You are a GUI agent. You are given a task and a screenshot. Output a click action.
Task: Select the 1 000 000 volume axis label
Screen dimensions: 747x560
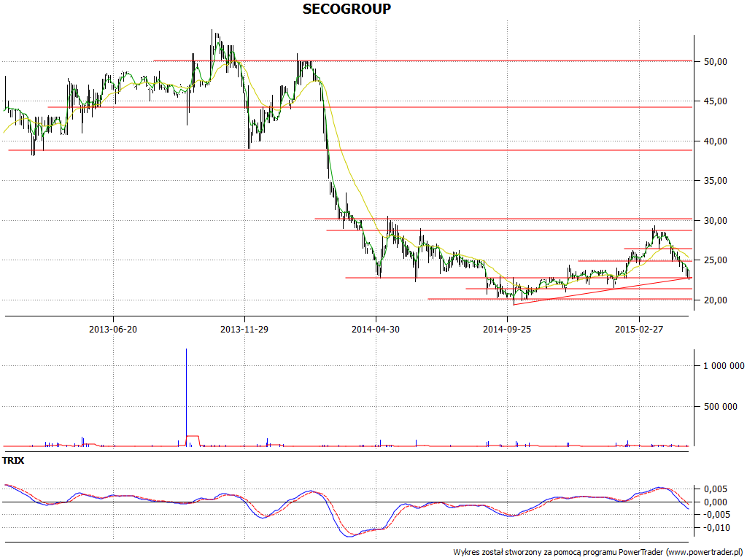(724, 366)
